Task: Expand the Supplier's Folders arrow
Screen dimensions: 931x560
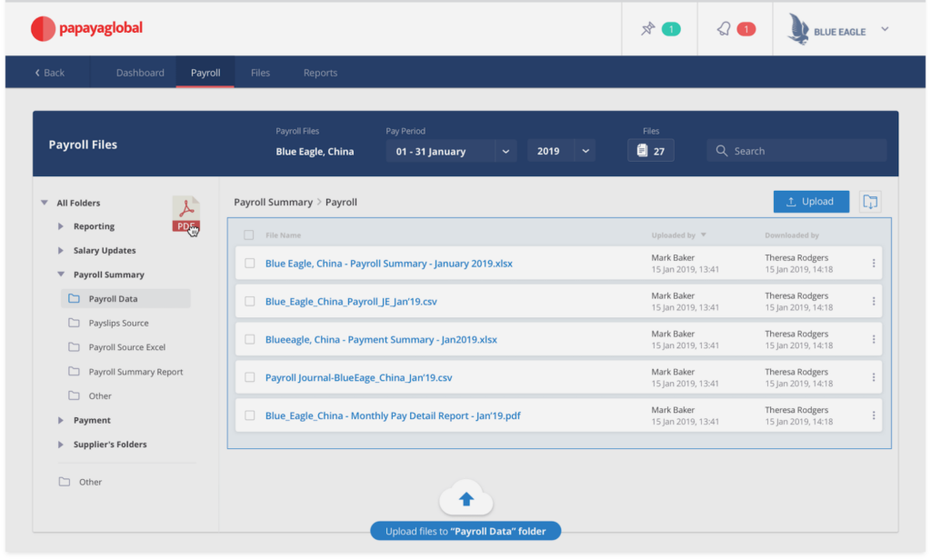Action: point(61,445)
